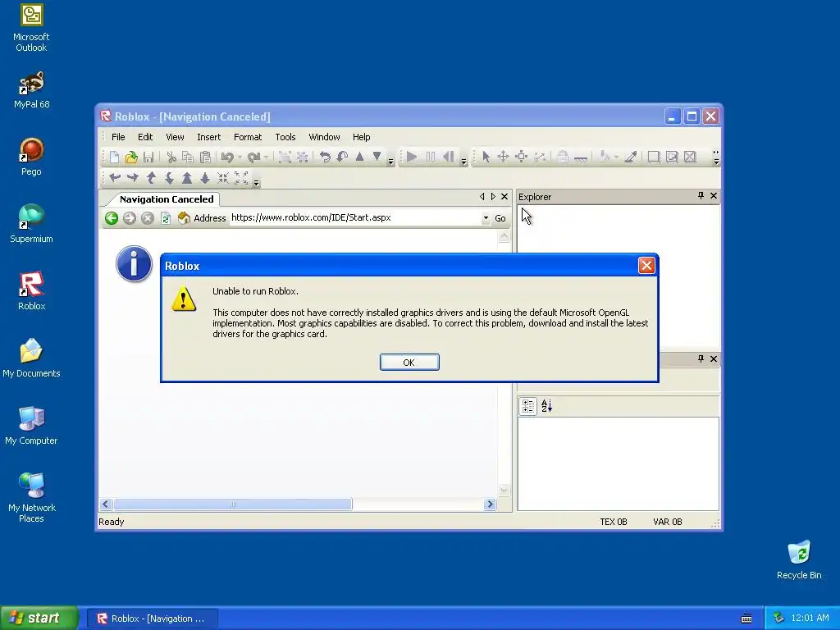
Task: Click the Ungroup selection icon
Action: point(303,157)
